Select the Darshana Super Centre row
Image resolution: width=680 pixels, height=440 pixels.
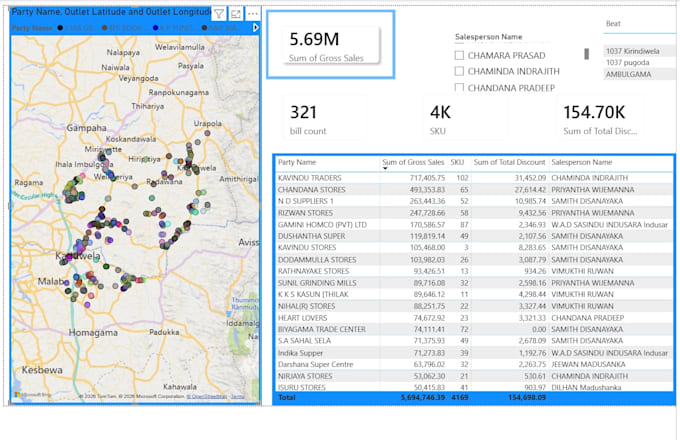pos(474,364)
